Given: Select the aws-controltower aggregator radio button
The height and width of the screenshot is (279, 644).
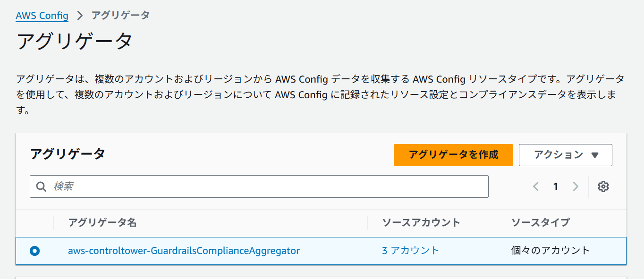Looking at the screenshot, I should (34, 251).
